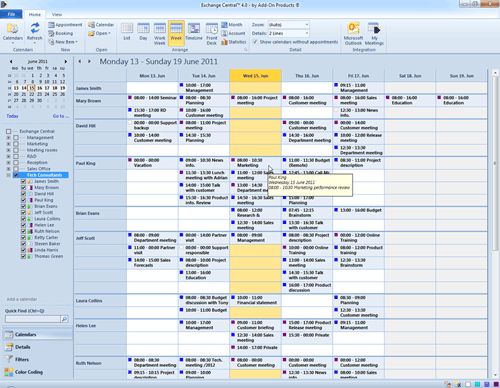
Task: Show previous month in mini calendar
Action: tap(11, 61)
